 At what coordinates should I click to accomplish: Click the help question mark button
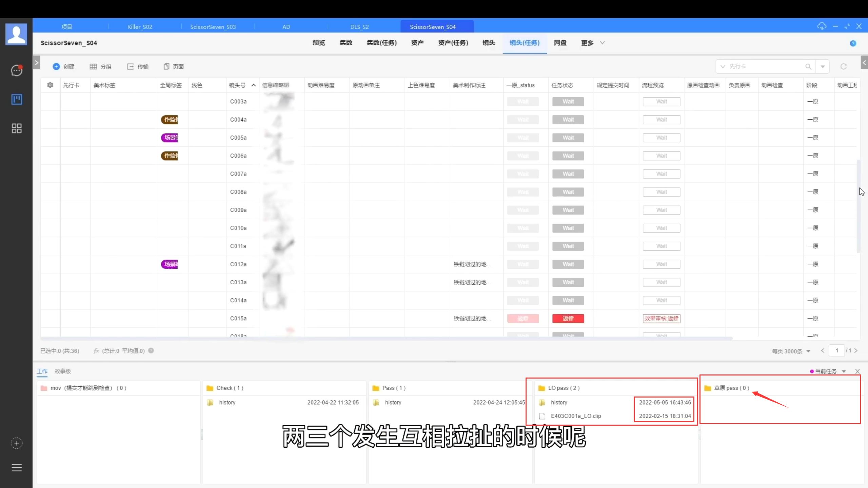coord(853,43)
